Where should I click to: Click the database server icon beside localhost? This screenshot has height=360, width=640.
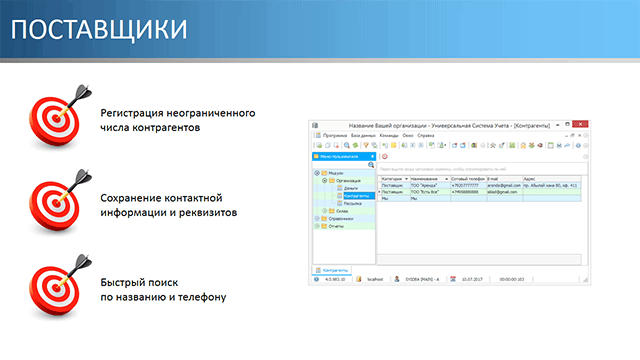point(358,279)
